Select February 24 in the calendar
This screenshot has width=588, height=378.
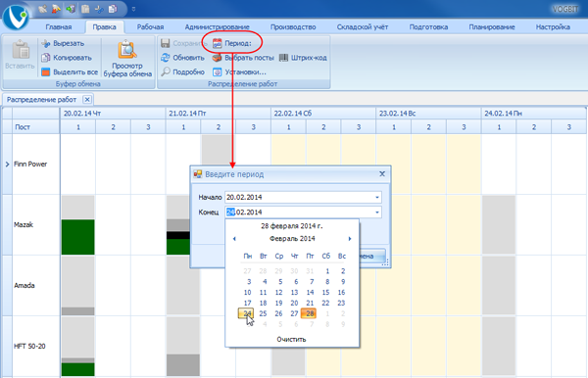246,313
